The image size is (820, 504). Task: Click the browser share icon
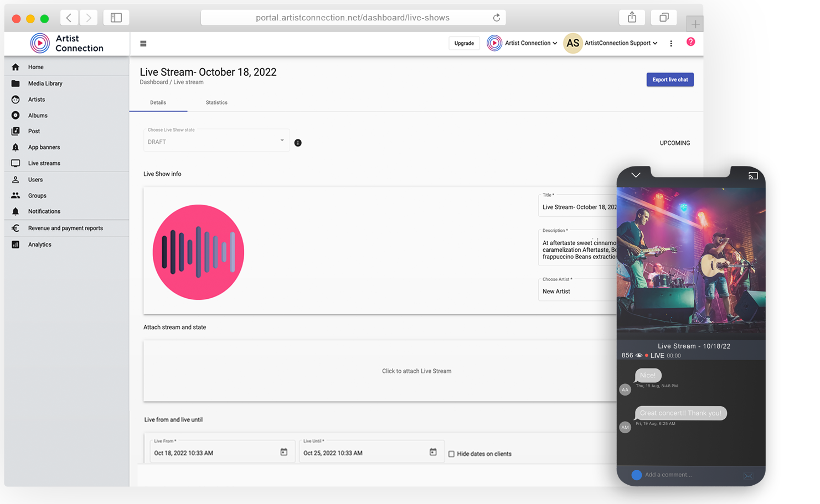[x=632, y=18]
